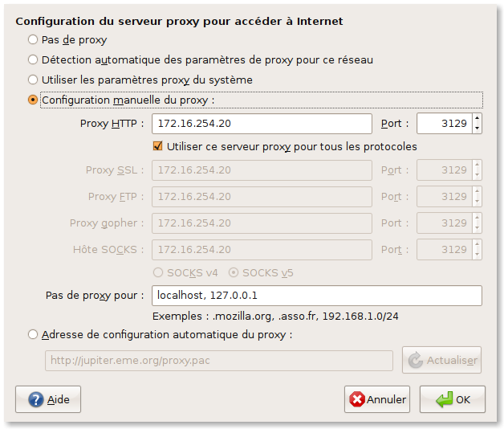Screen dimensions: 504x429
Task: Select "Configuration manuelle du proxy" radio button
Action: click(x=33, y=100)
